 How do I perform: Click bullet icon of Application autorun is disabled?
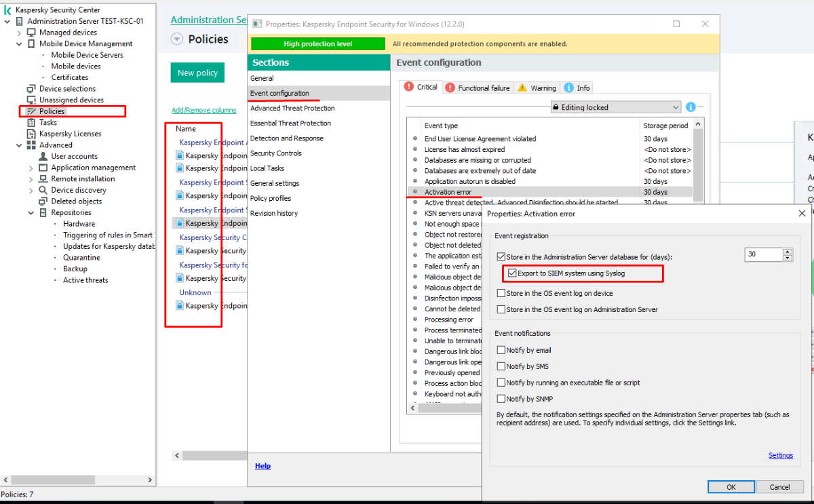pos(415,181)
